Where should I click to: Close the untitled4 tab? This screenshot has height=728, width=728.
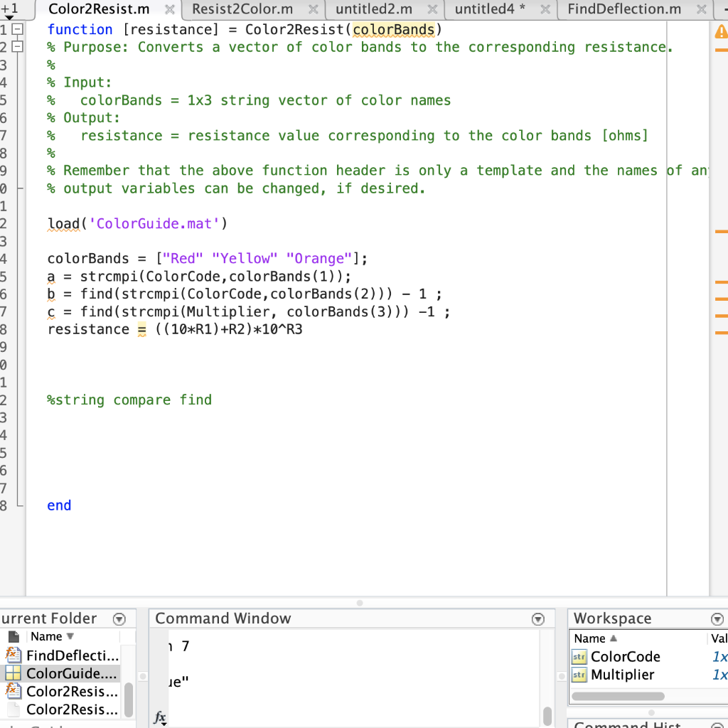pos(545,9)
